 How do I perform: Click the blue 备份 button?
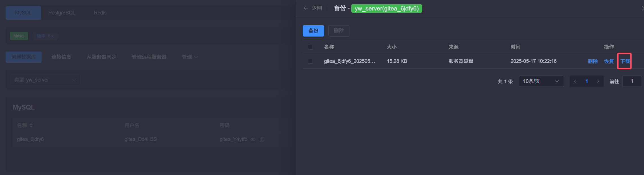click(313, 31)
